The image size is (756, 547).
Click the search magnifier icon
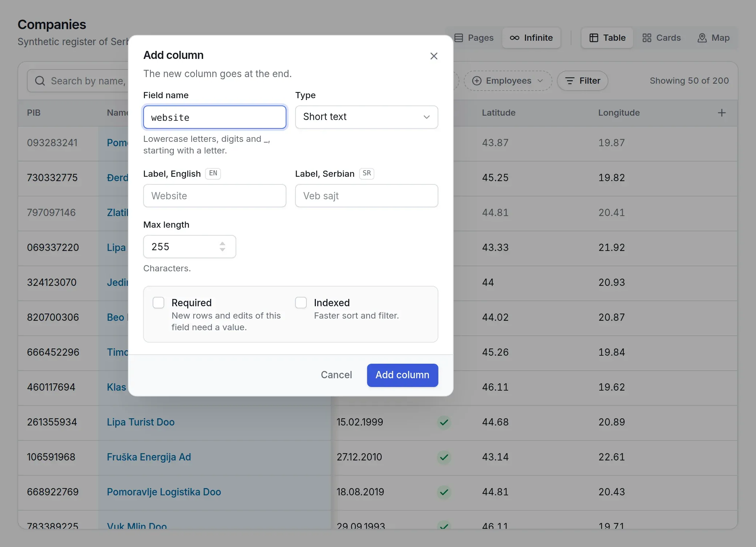pos(40,81)
